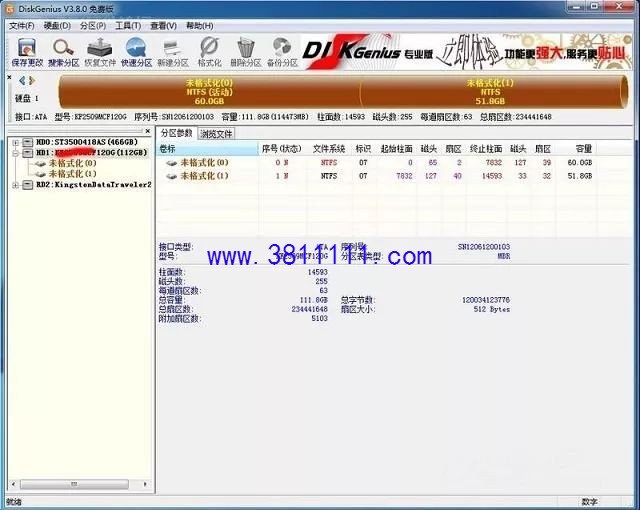
Task: Click the next disk right arrow
Action: [32, 81]
